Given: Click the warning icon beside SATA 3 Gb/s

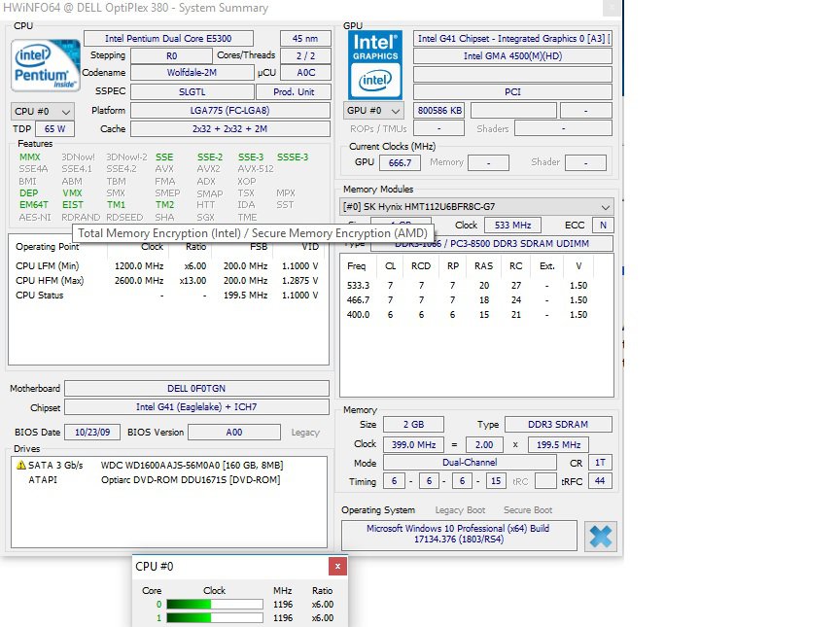Looking at the screenshot, I should tap(20, 465).
